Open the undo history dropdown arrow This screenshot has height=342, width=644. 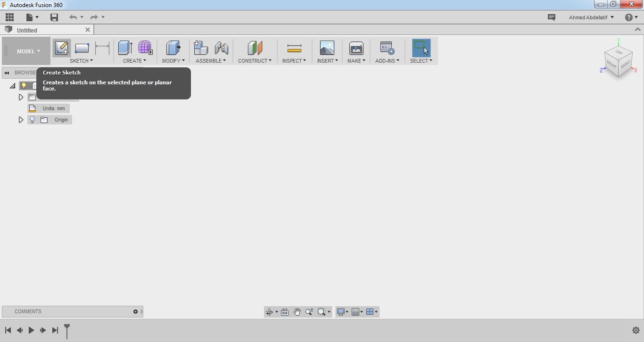82,17
